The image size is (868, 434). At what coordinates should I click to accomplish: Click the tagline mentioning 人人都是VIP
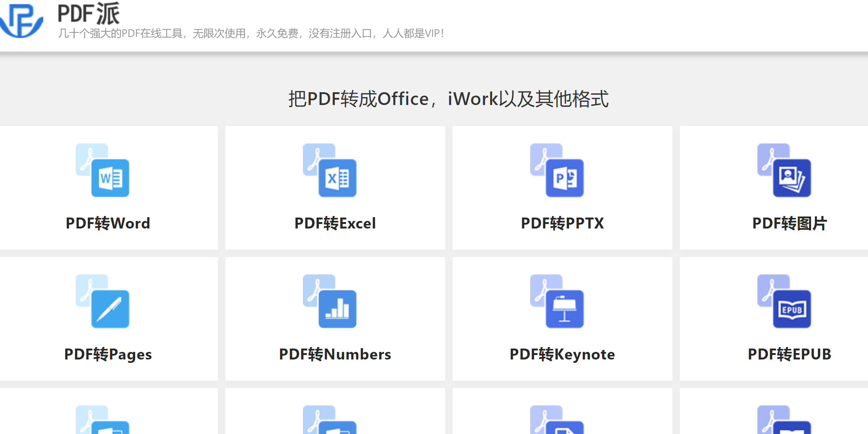[x=251, y=34]
